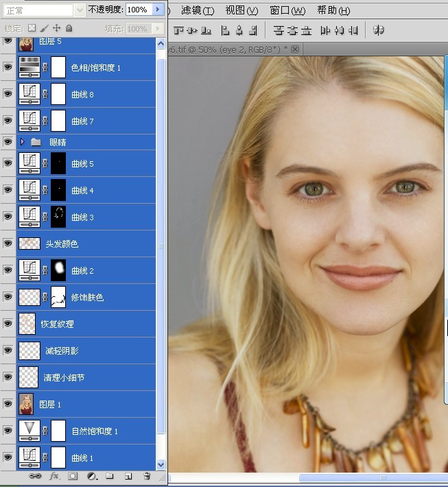
Task: Close the document tab
Action: pyautogui.click(x=295, y=49)
